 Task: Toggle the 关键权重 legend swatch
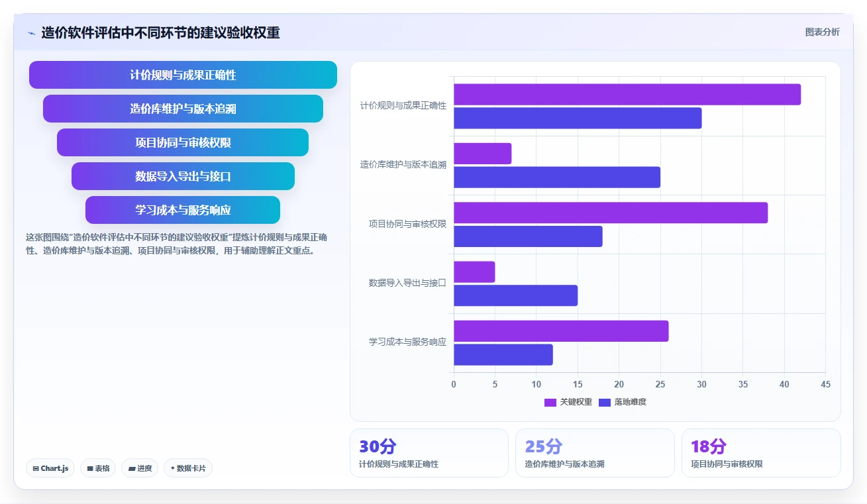pyautogui.click(x=550, y=402)
